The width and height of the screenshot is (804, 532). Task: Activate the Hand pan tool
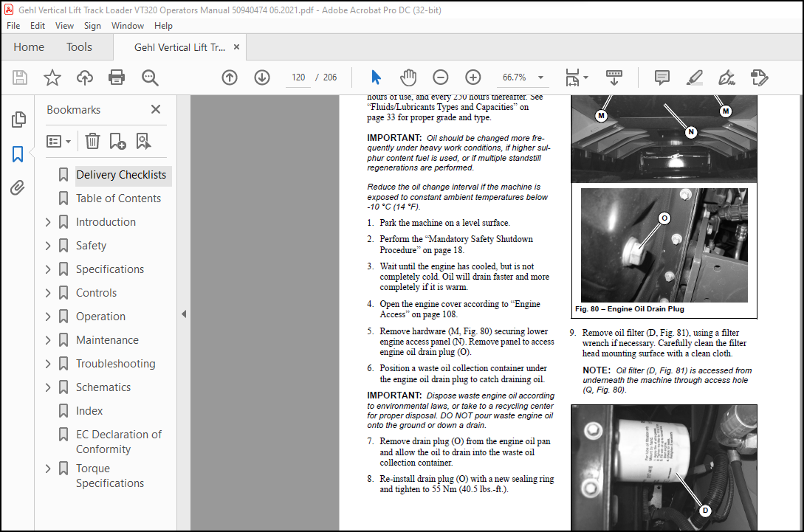[x=408, y=77]
